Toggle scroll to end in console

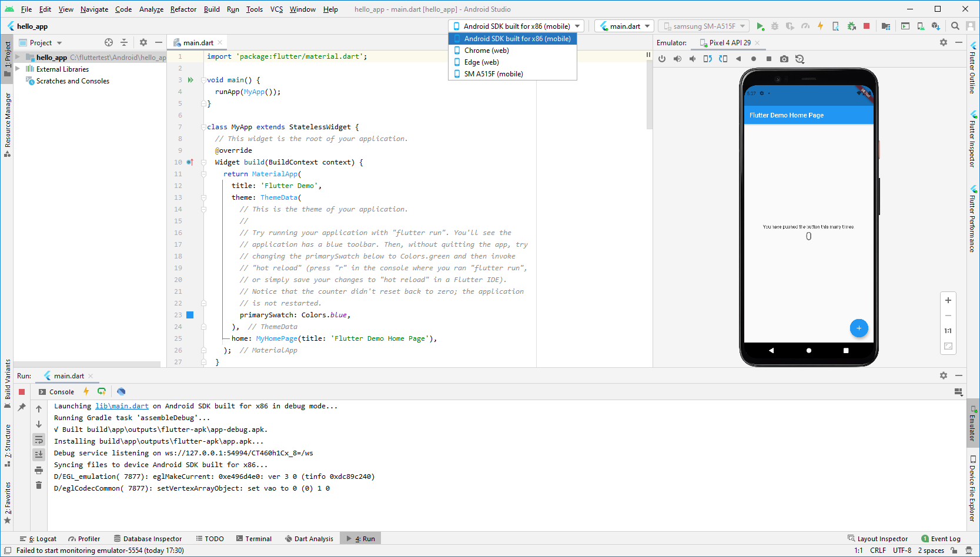(39, 454)
